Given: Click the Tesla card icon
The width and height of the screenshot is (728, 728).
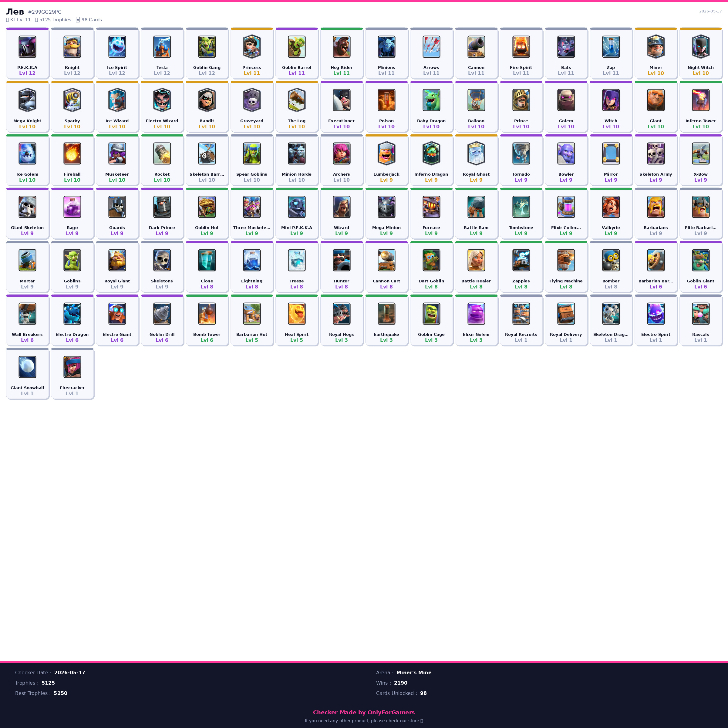Looking at the screenshot, I should tap(162, 47).
